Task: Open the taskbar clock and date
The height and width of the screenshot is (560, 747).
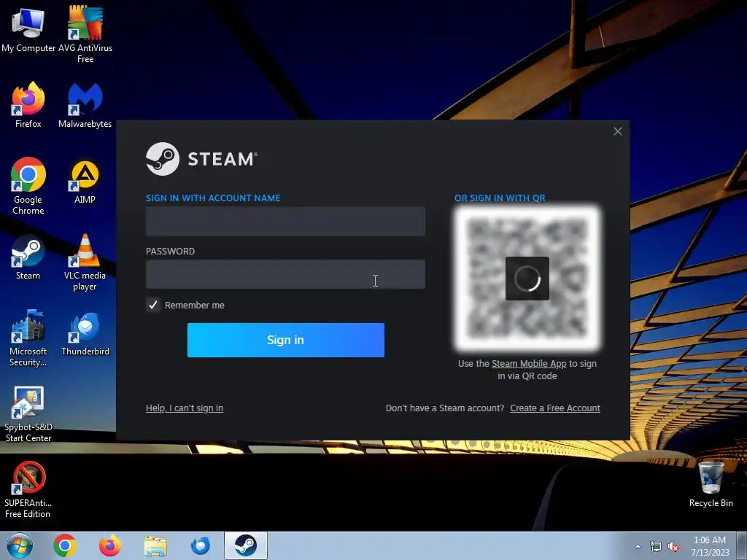Action: pyautogui.click(x=710, y=546)
